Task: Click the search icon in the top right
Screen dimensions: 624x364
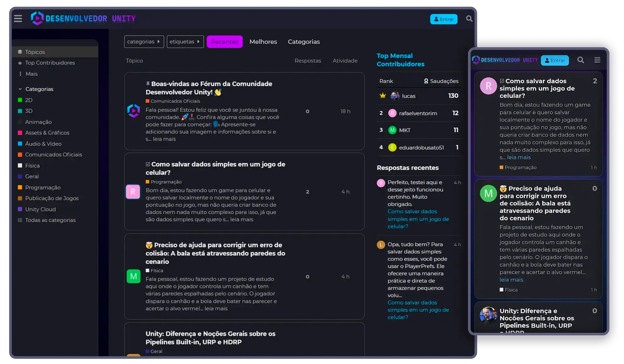Action: coord(469,19)
